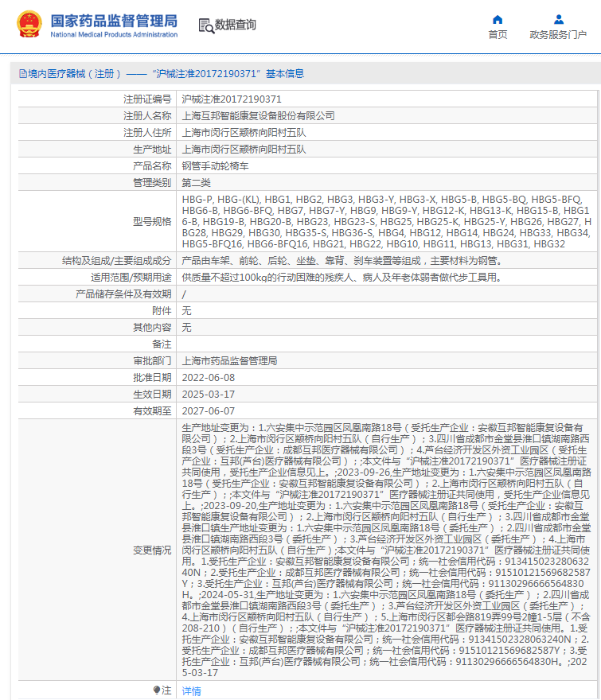Click the 变更情况 row label
The height and width of the screenshot is (700, 601).
152,550
